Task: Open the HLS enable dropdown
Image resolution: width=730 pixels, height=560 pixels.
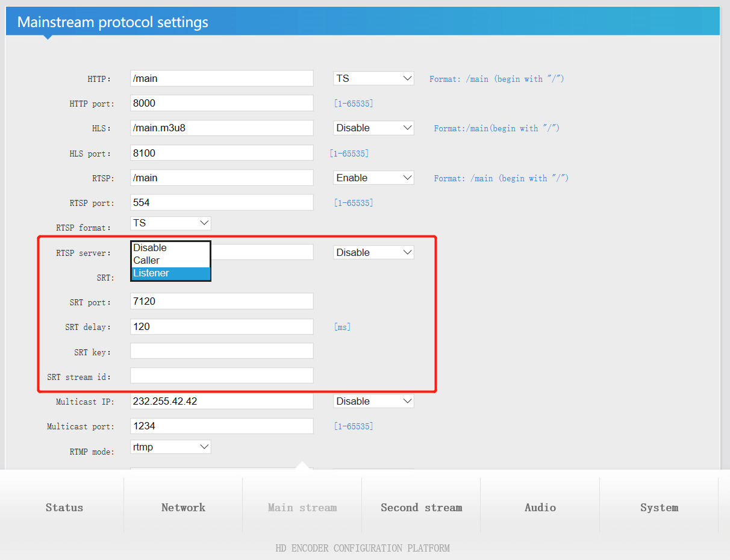Action: (x=373, y=128)
